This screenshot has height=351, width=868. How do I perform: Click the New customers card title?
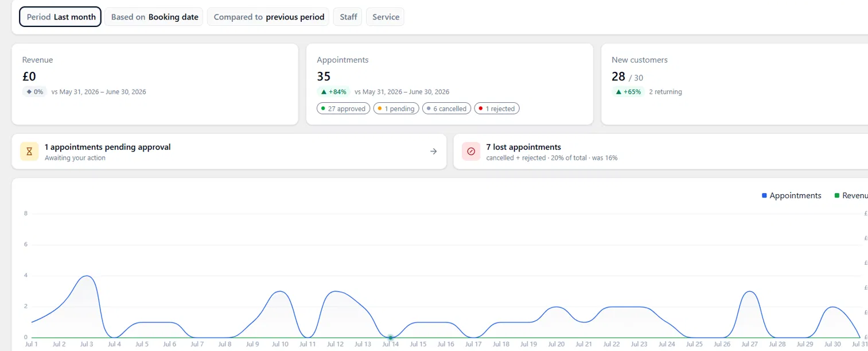click(640, 60)
